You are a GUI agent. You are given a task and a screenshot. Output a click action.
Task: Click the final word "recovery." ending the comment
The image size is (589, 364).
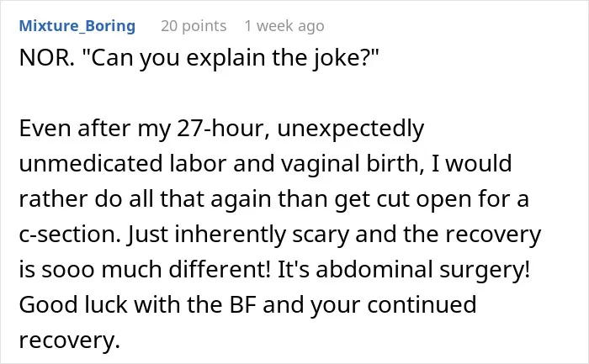click(70, 340)
